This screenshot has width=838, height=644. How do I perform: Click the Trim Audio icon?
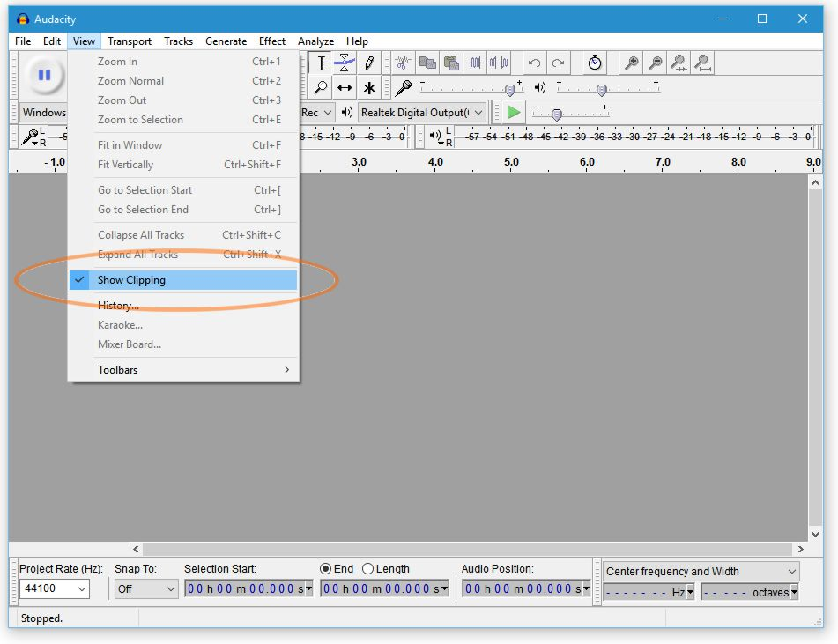pyautogui.click(x=475, y=63)
